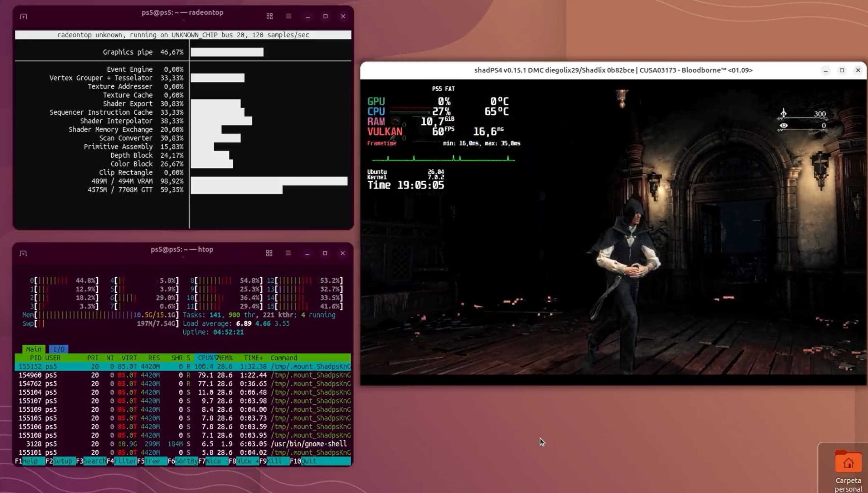Viewport: 868px width, 493px height.
Task: Switch to the Main tab in htop
Action: click(34, 349)
